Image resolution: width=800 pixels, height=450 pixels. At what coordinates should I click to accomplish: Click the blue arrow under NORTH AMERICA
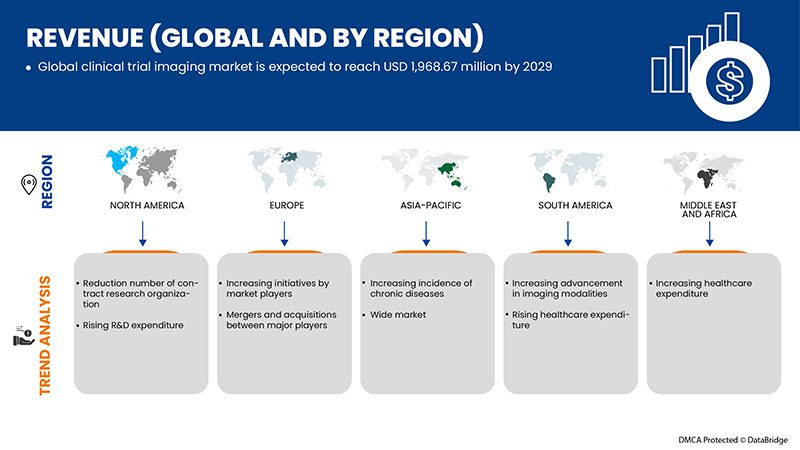[141, 233]
